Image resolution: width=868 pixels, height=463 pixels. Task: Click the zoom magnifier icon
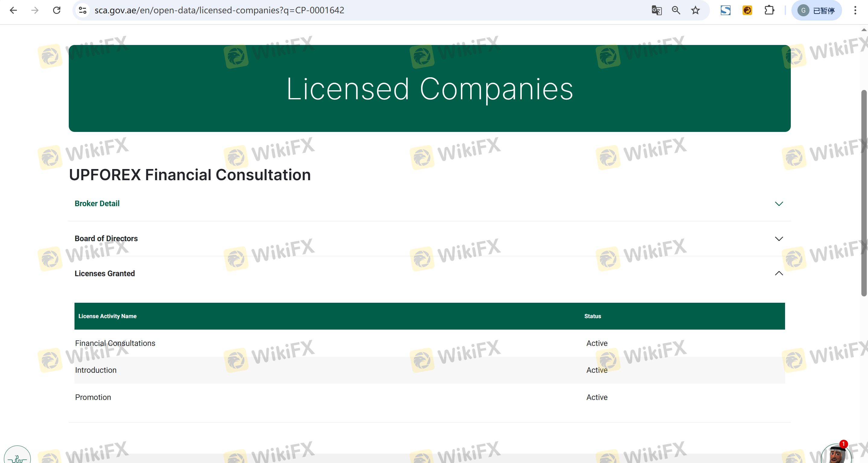click(x=676, y=10)
